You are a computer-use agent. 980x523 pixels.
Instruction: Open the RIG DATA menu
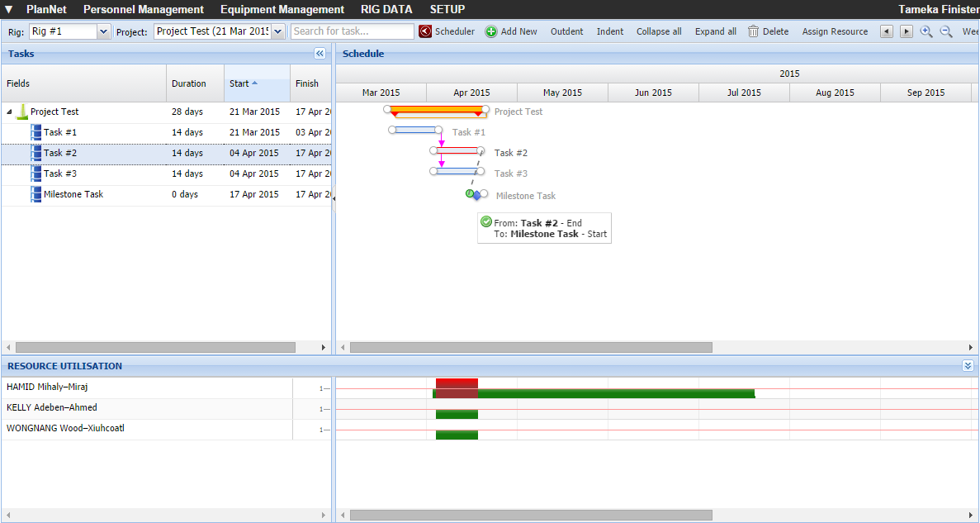click(x=386, y=9)
